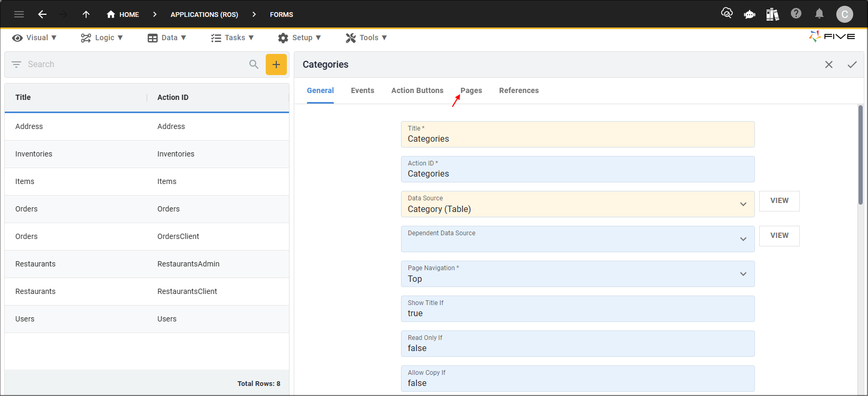Select the Address row
This screenshot has width=868, height=396.
147,126
